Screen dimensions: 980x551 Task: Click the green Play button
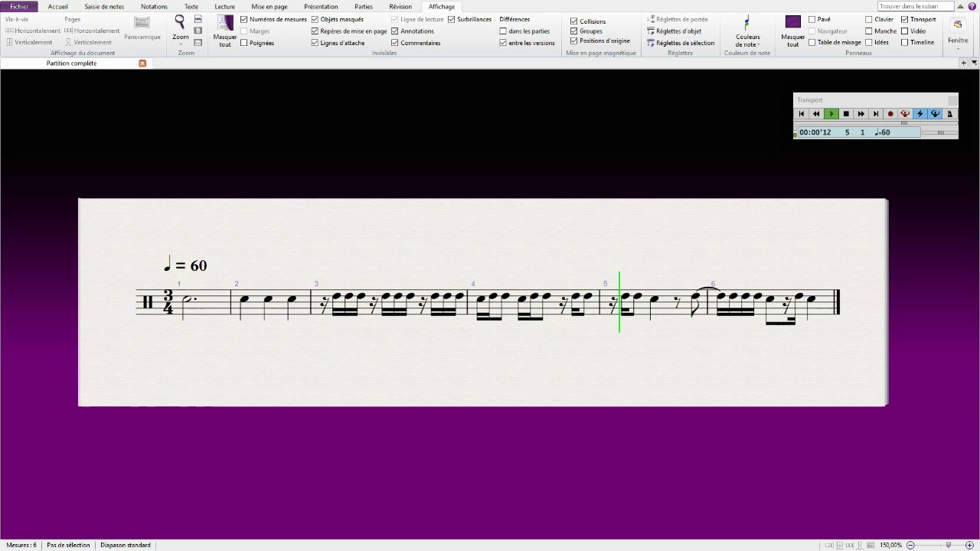pos(831,113)
